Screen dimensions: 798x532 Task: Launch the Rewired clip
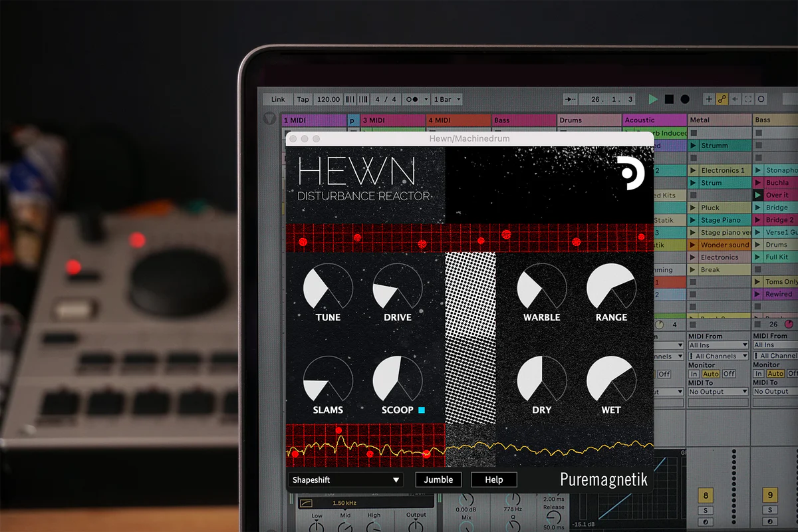[x=758, y=295]
